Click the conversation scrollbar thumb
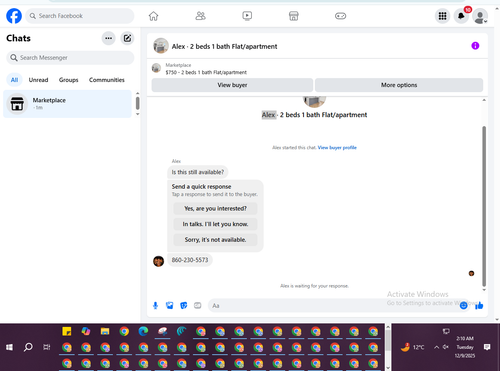Viewport: 500px width, 371px height. 484,206
